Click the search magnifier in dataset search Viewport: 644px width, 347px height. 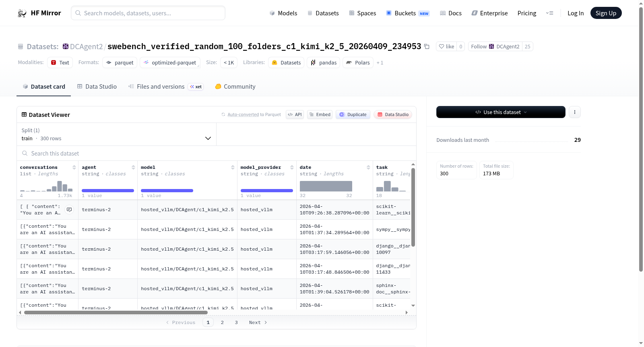coord(25,153)
